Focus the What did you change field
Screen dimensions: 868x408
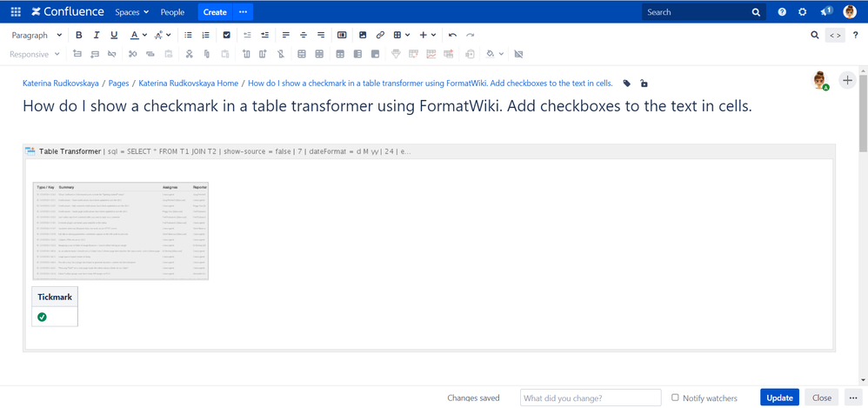(x=591, y=398)
